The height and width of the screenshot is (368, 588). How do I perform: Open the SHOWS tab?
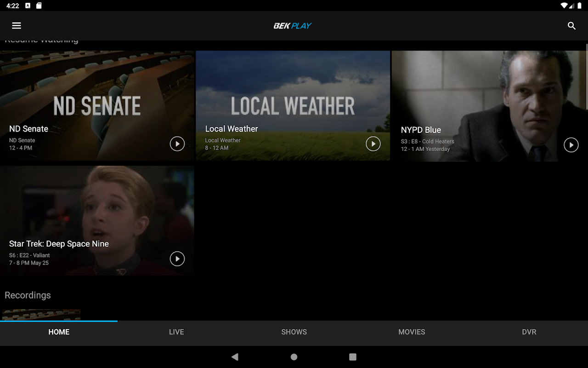pos(294,332)
